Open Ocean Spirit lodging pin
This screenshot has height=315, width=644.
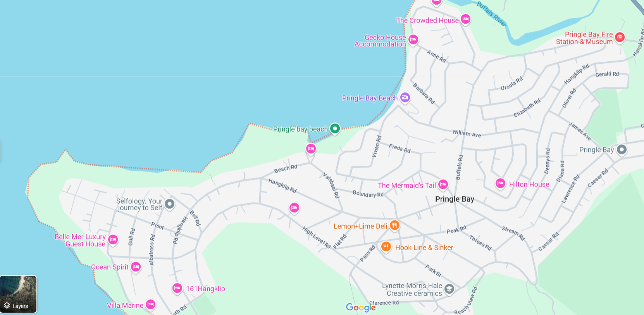coord(136,267)
